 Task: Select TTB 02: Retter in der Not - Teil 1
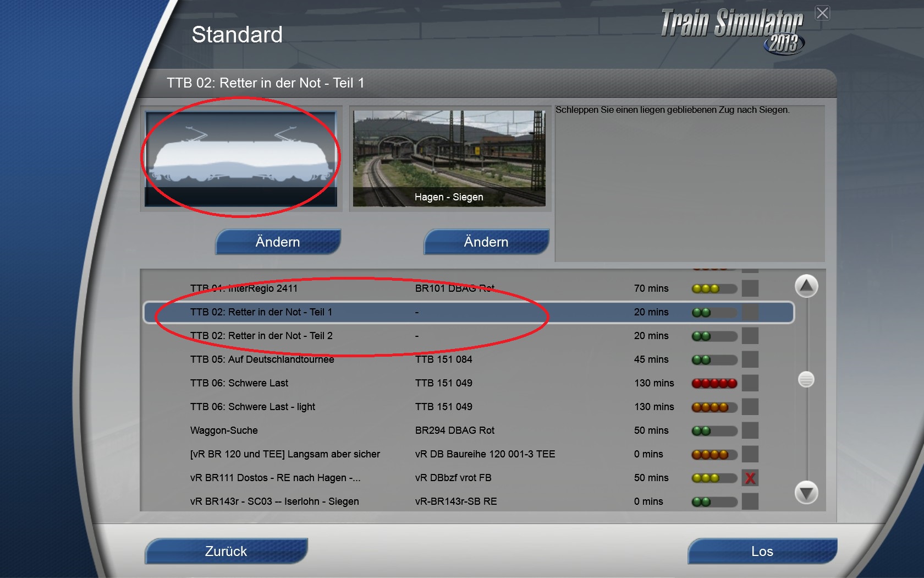coord(469,312)
